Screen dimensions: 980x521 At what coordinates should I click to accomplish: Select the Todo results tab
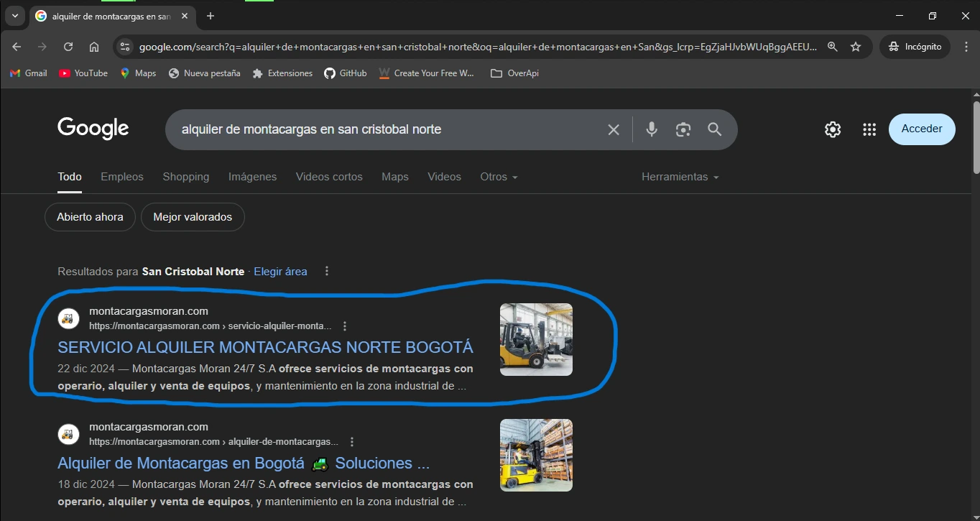point(70,177)
